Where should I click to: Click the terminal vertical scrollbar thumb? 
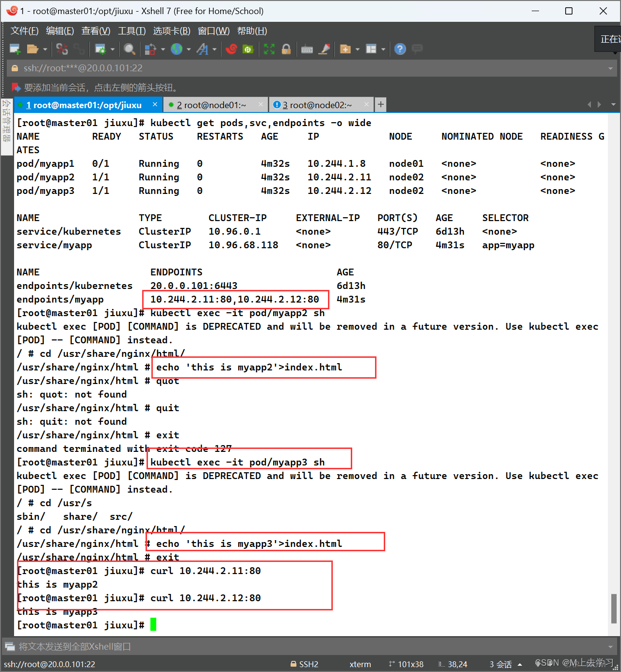pyautogui.click(x=614, y=608)
